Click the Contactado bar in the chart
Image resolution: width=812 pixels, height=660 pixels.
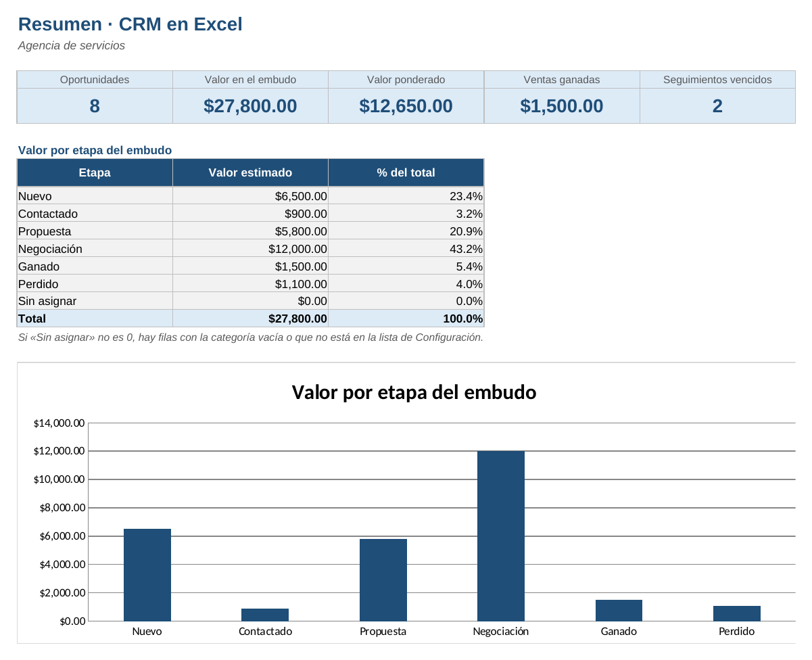click(x=265, y=615)
